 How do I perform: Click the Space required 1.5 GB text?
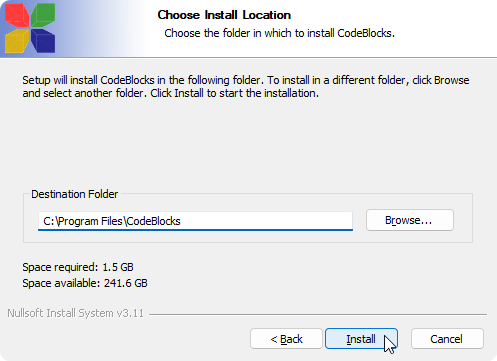[x=78, y=267]
